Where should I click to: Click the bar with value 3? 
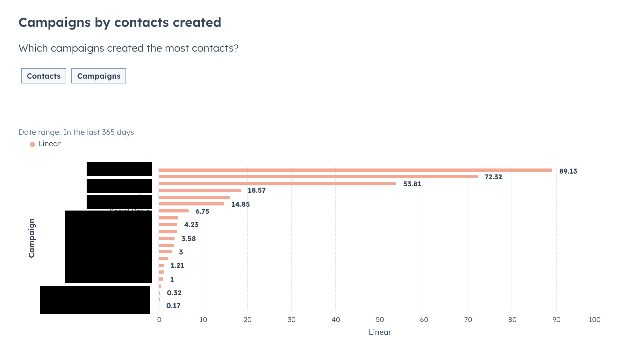[x=165, y=251]
